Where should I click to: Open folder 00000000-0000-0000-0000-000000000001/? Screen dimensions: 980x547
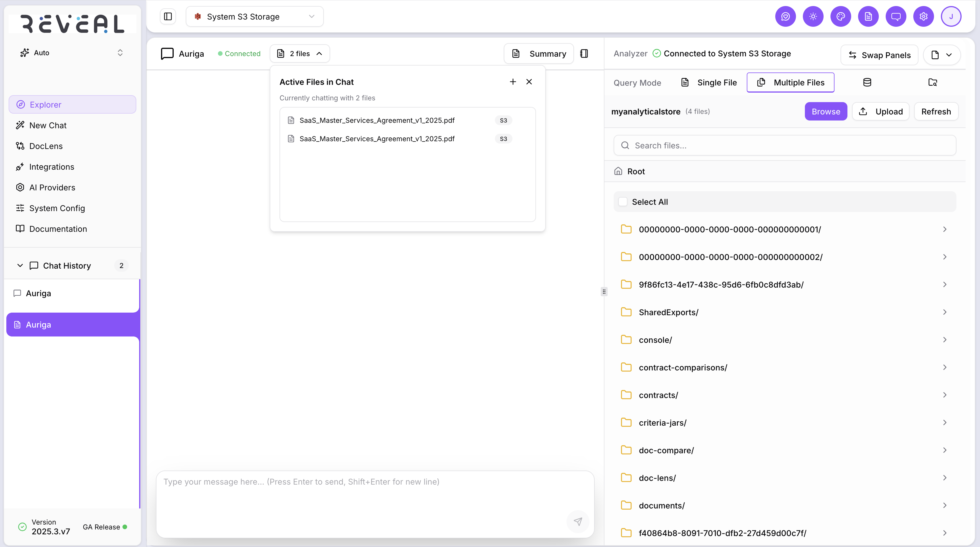[x=785, y=229]
